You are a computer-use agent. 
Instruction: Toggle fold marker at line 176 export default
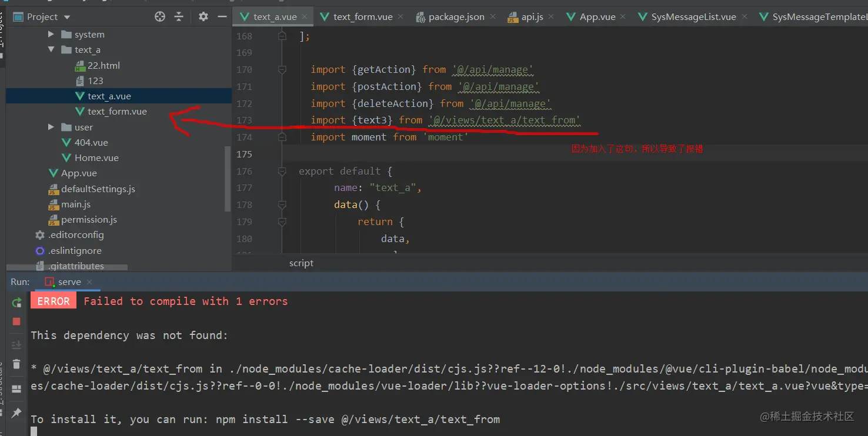point(282,171)
